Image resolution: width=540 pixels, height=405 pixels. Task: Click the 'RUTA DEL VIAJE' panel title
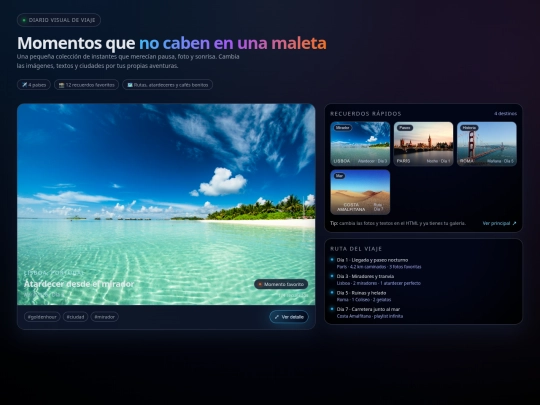[x=356, y=249]
